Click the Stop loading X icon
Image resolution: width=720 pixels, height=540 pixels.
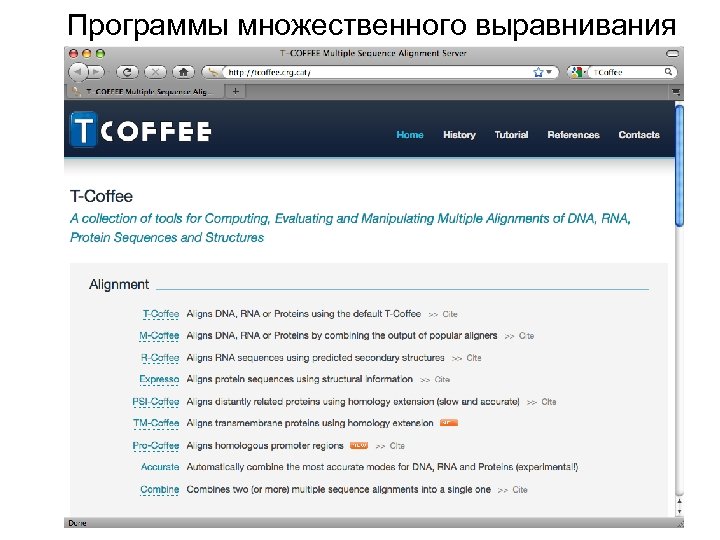tap(156, 72)
